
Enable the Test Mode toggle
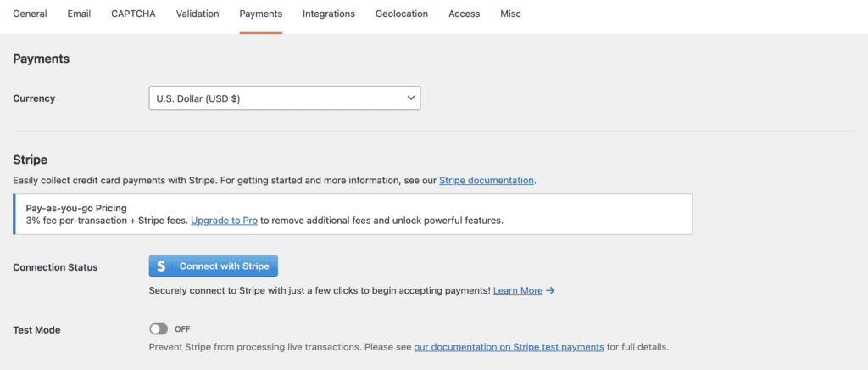tap(159, 329)
